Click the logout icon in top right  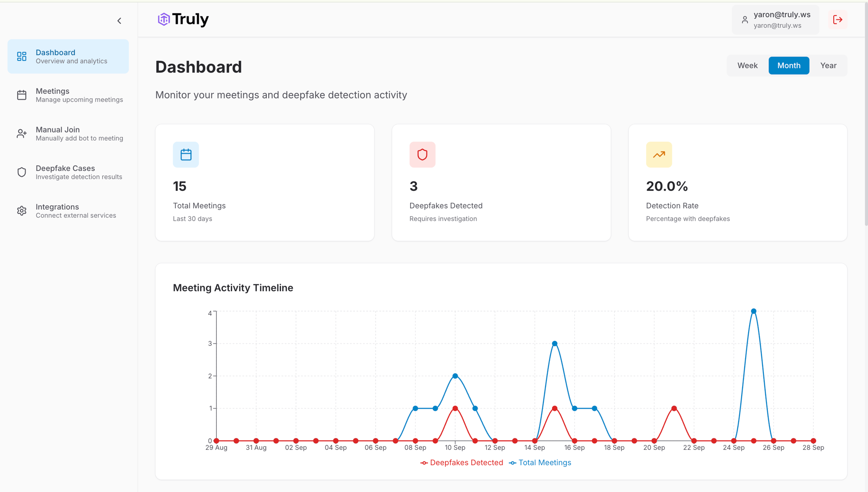[x=838, y=20]
